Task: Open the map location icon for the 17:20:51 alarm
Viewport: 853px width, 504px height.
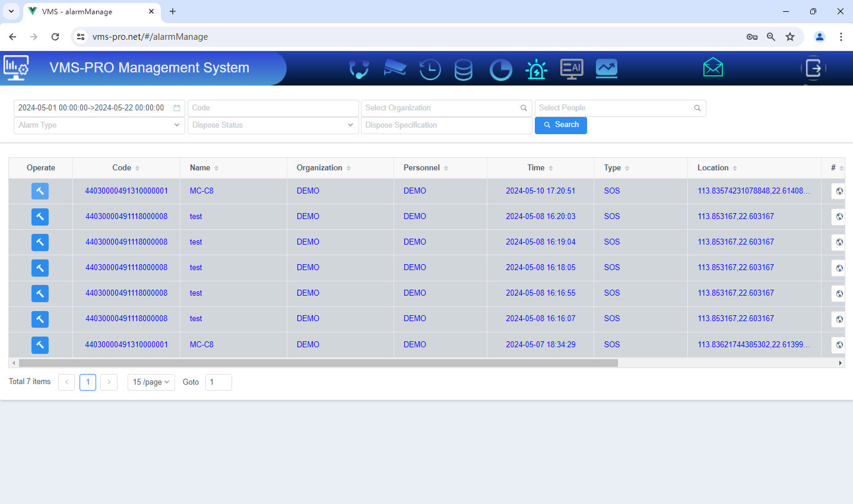Action: pos(839,191)
